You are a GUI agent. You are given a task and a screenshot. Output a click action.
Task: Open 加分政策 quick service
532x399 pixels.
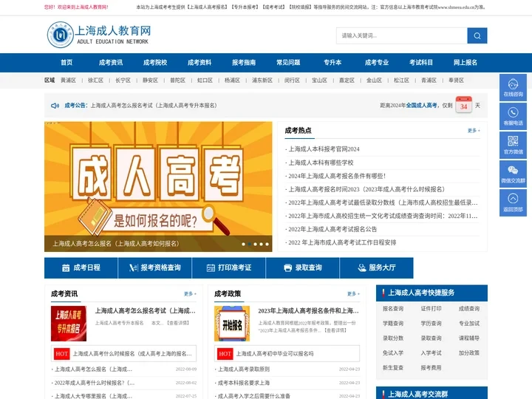click(x=469, y=353)
